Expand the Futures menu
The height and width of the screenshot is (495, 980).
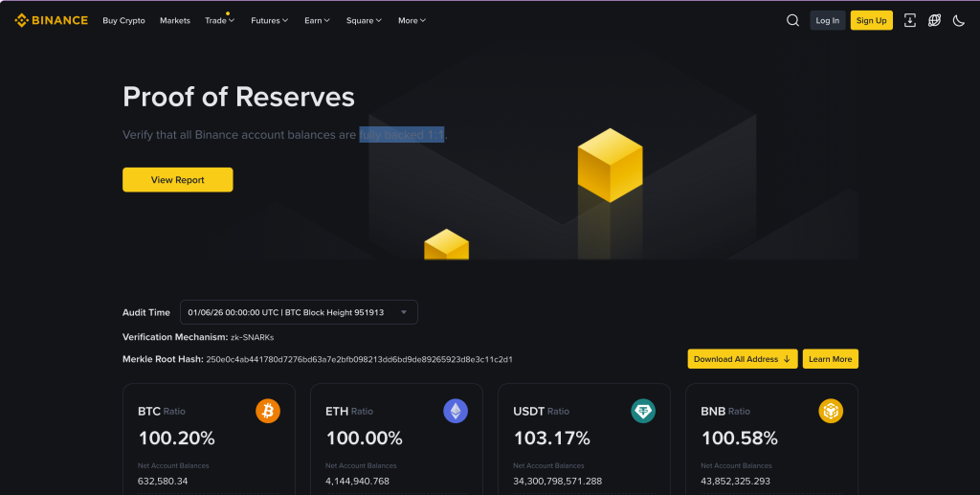click(x=269, y=21)
